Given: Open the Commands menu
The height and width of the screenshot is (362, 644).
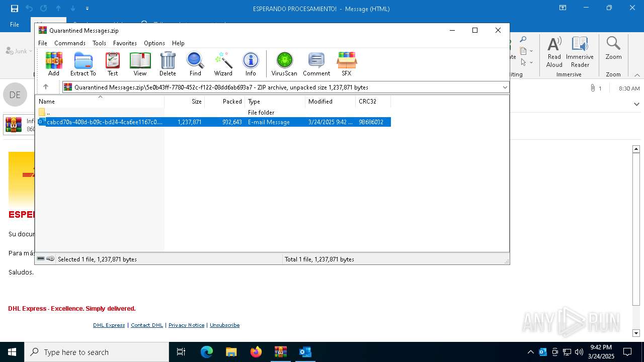Looking at the screenshot, I should point(70,43).
